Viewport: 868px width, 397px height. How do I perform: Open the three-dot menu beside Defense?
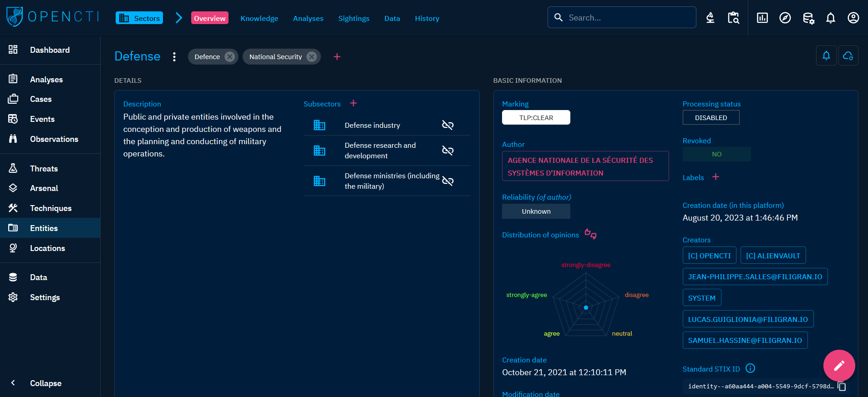pyautogui.click(x=174, y=57)
